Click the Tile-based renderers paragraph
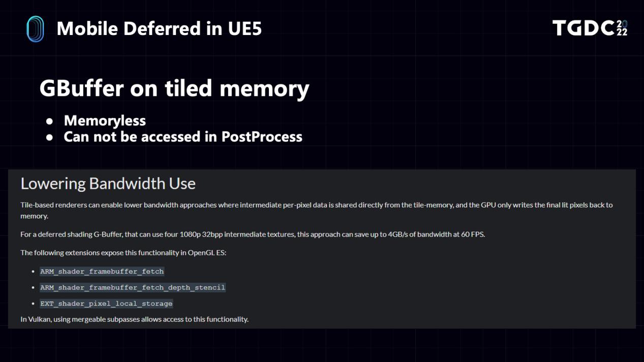The width and height of the screenshot is (644, 362). [316, 210]
